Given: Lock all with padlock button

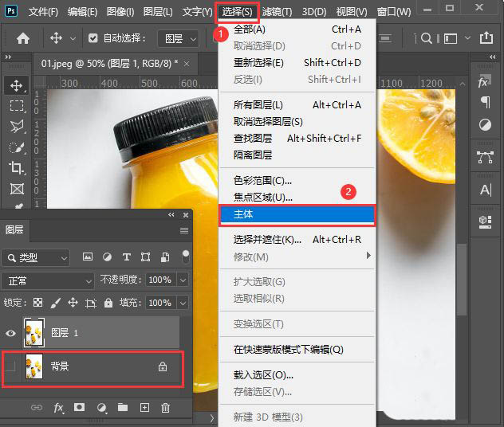Looking at the screenshot, I should pyautogui.click(x=108, y=303).
